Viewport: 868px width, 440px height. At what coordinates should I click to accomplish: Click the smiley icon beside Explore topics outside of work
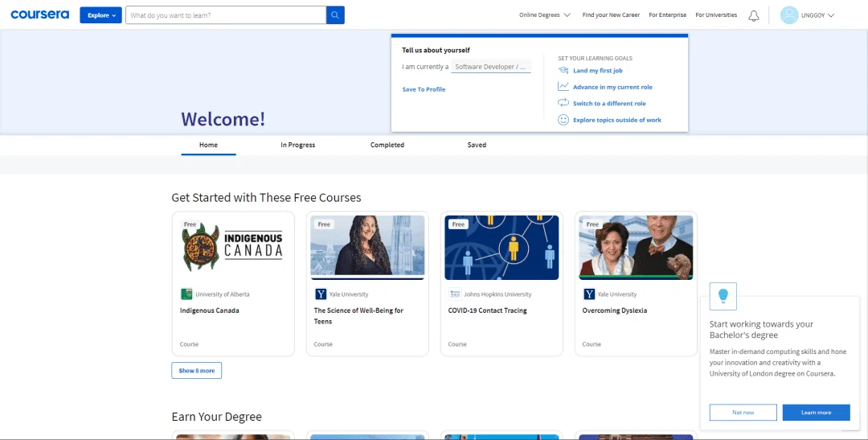pos(563,120)
